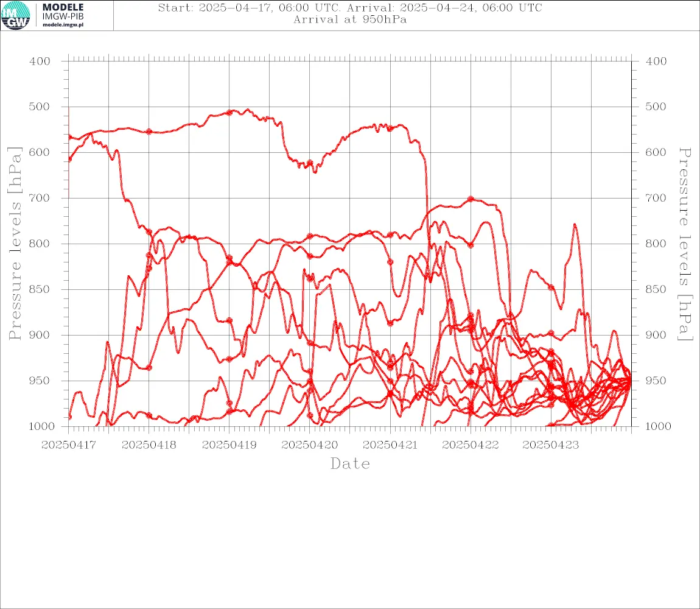Click the left axis 900 label
Image resolution: width=700 pixels, height=609 pixels.
(40, 335)
